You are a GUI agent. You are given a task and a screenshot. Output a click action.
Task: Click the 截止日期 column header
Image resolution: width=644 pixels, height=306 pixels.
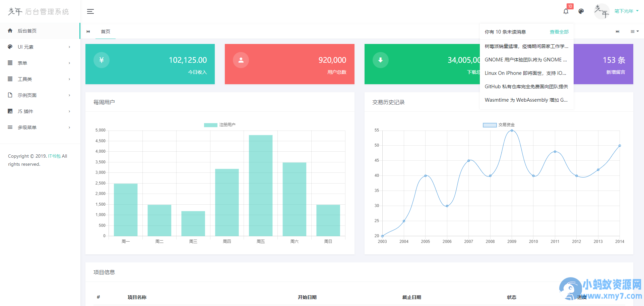tap(412, 297)
